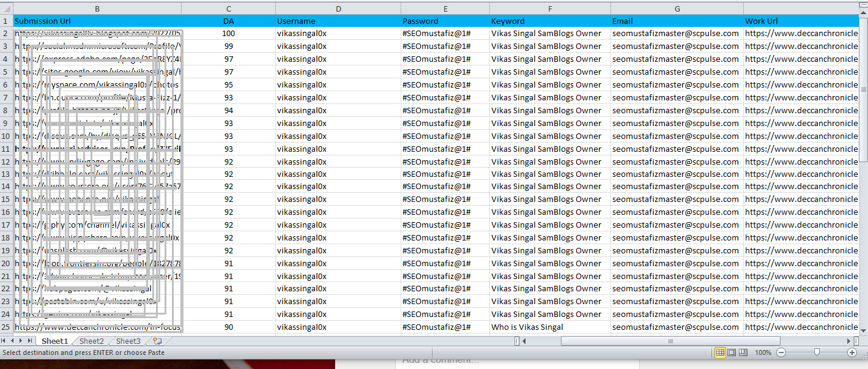Zoom in with the plus button
This screenshot has width=868, height=369.
point(852,352)
